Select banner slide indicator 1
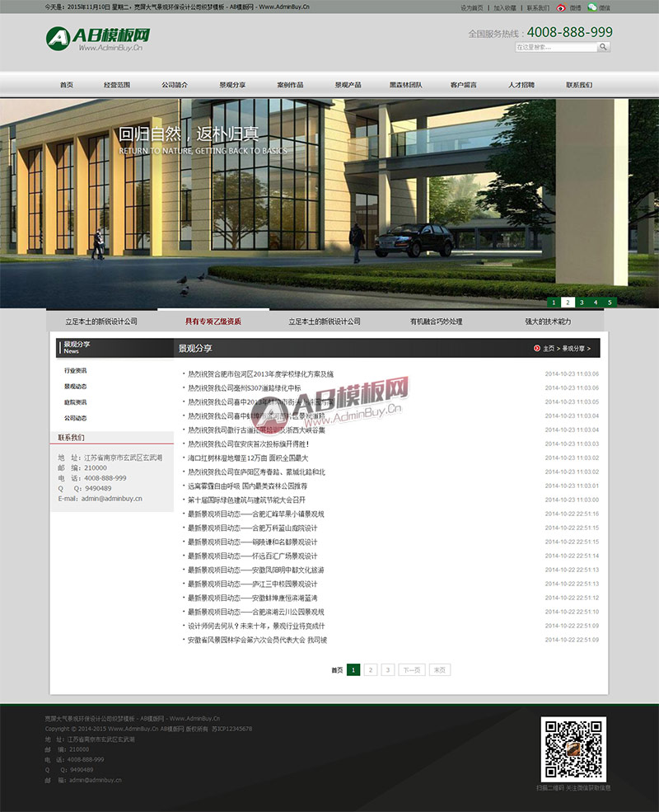659x812 pixels. 554,303
